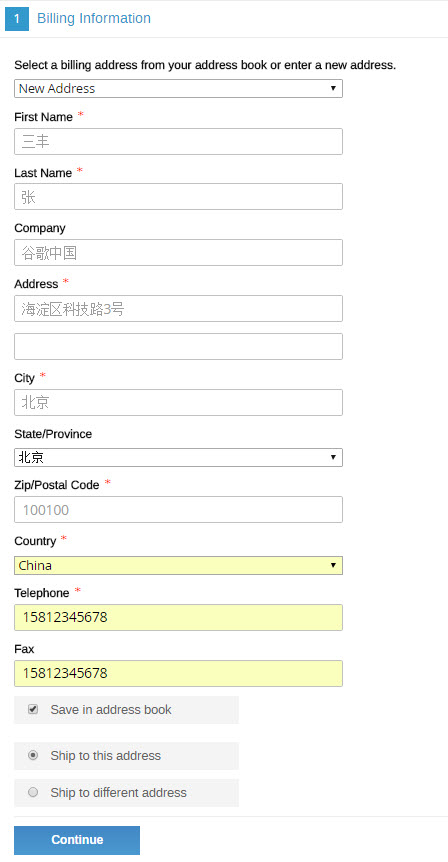Click the Fax number field

[178, 673]
